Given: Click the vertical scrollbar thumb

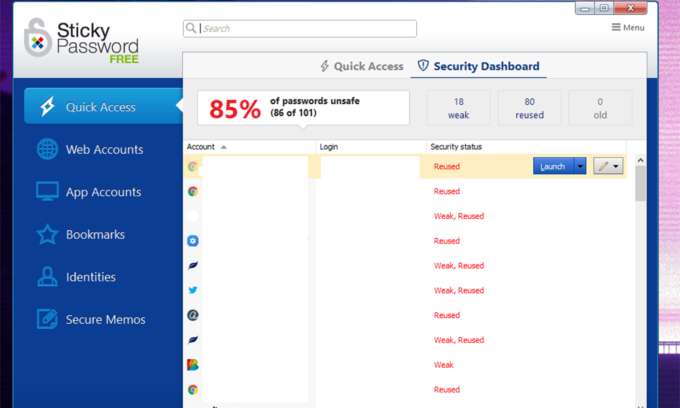Looking at the screenshot, I should (x=640, y=184).
